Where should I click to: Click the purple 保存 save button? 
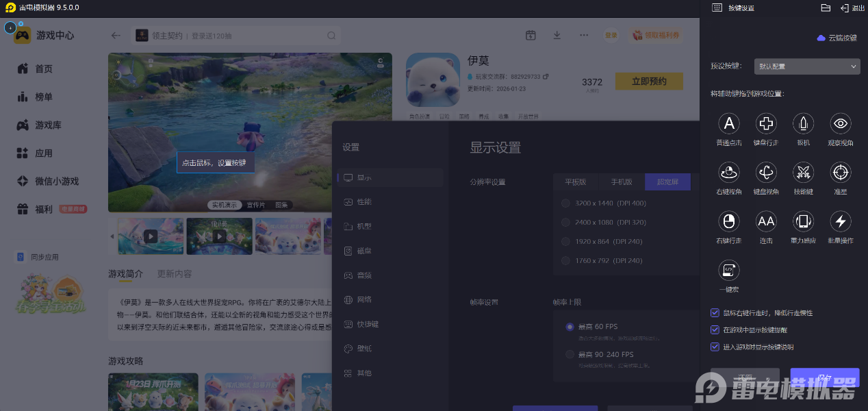point(825,377)
